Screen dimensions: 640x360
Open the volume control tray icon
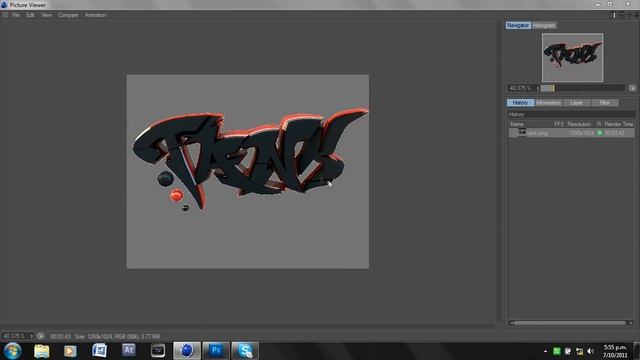[590, 351]
